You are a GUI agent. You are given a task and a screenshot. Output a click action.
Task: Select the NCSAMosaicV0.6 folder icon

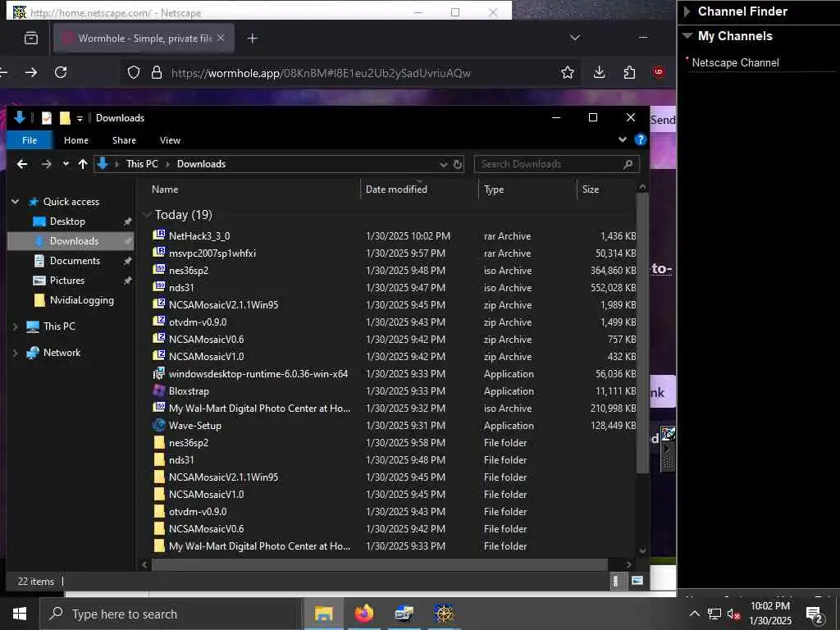[159, 528]
